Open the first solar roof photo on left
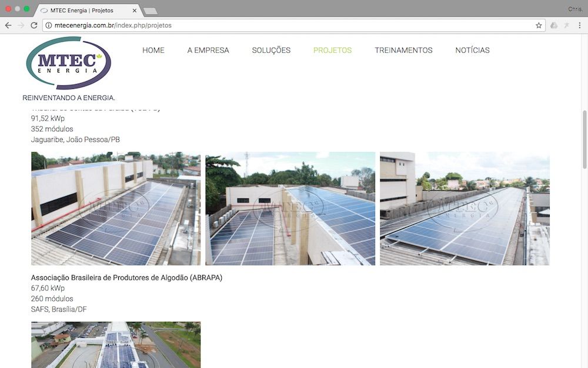The height and width of the screenshot is (368, 588). pyautogui.click(x=116, y=208)
